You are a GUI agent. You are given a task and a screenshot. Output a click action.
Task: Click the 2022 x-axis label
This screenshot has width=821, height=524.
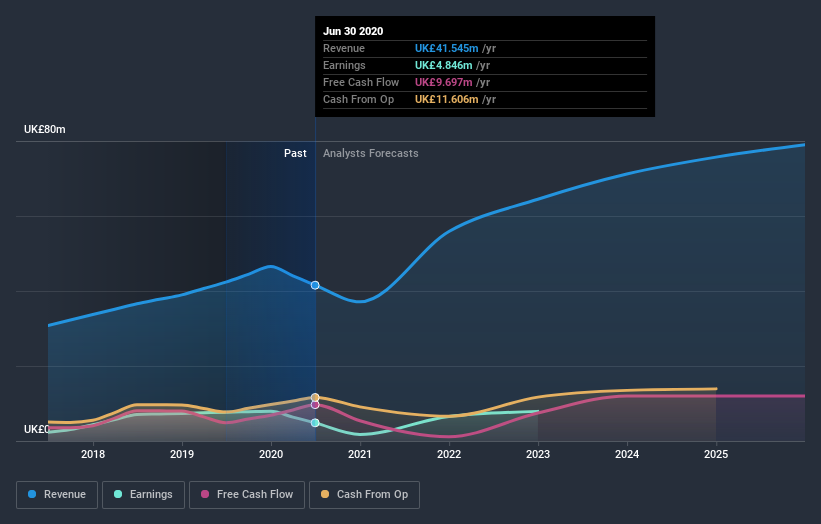pyautogui.click(x=449, y=454)
